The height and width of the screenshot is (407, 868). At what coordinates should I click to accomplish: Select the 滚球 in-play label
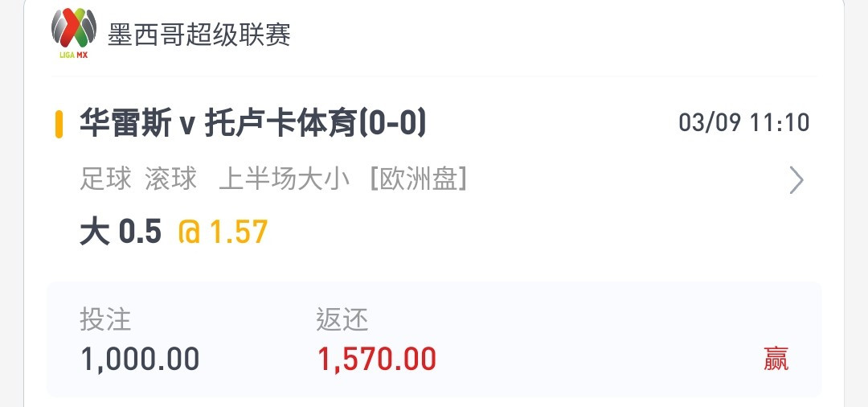click(170, 179)
